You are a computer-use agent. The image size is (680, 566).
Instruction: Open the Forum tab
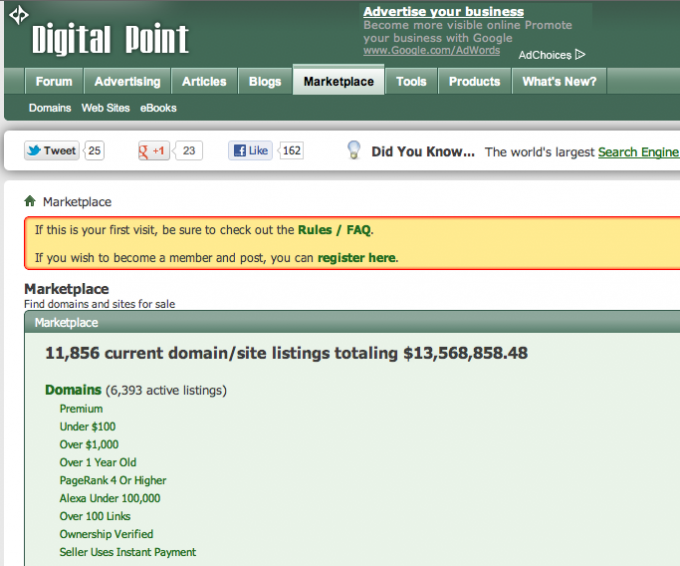coord(54,82)
